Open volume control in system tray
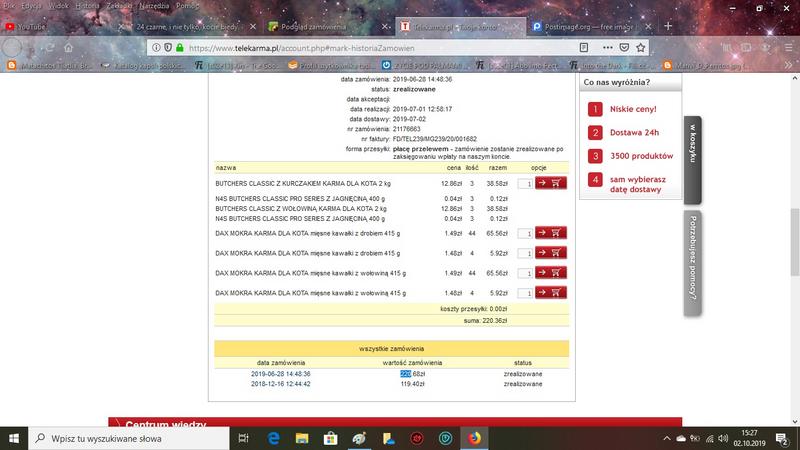The height and width of the screenshot is (450, 800). pos(723,438)
